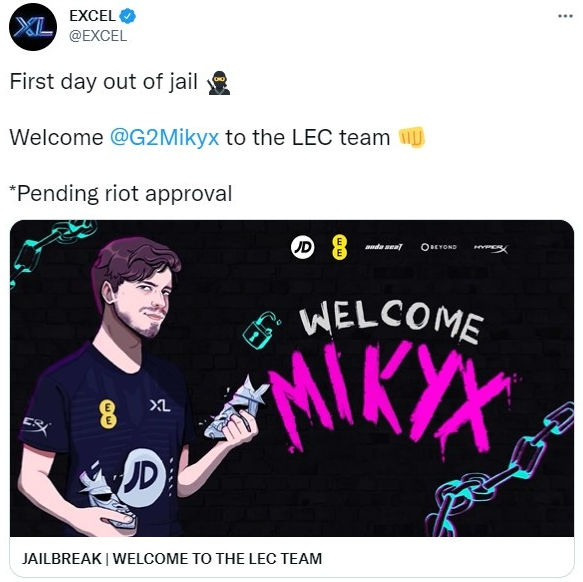Click the XL logo on jersey
Viewport: 583px width, 582px height.
pyautogui.click(x=160, y=406)
